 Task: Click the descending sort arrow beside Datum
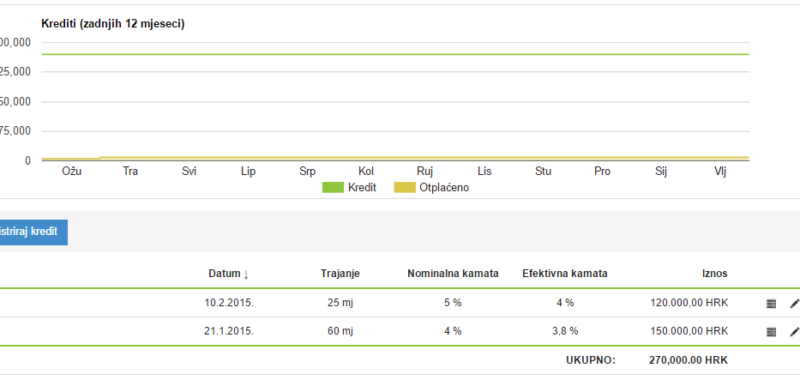pyautogui.click(x=246, y=274)
